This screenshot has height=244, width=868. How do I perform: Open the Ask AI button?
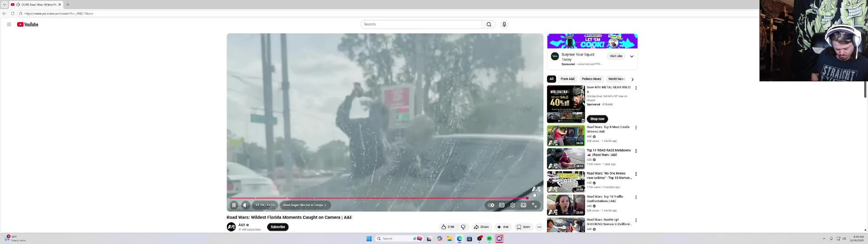pos(502,227)
